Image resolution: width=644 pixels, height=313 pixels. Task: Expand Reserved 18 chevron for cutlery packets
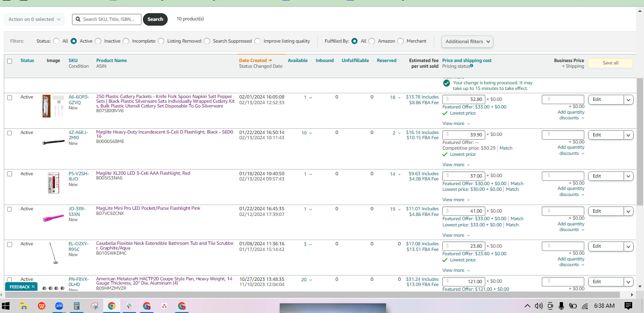point(399,98)
